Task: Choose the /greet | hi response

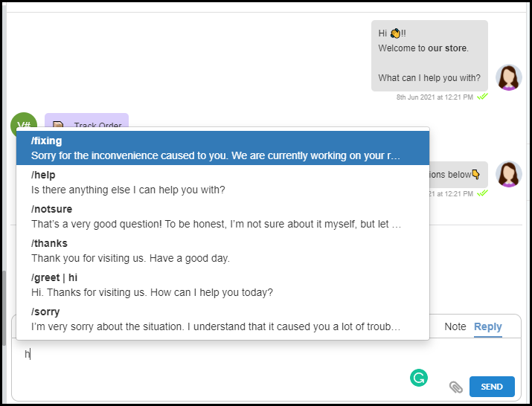Action: click(x=223, y=286)
